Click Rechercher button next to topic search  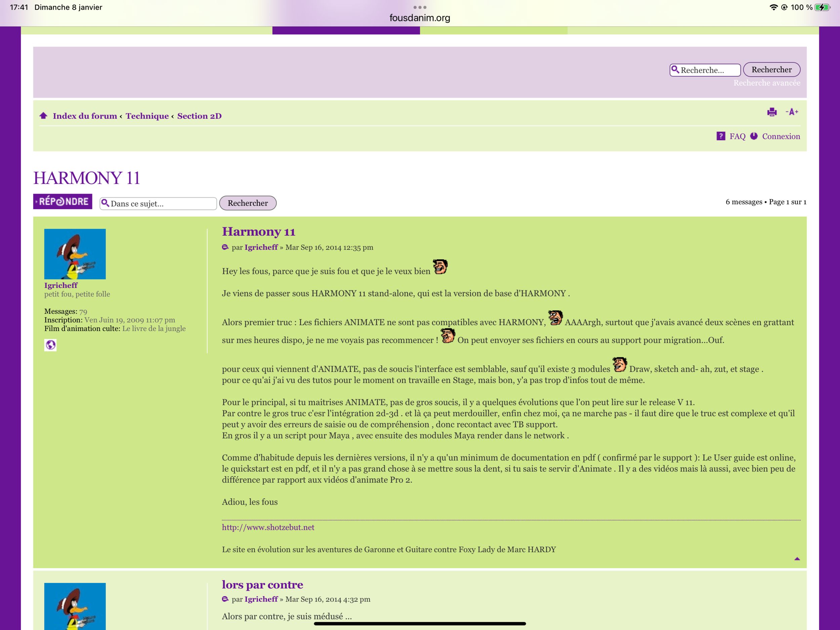coord(248,203)
